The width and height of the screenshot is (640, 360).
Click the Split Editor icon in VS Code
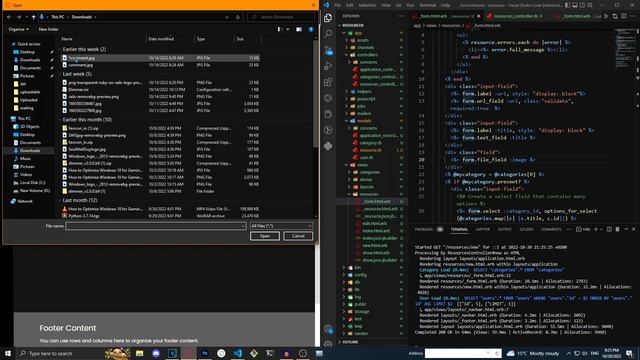(624, 16)
